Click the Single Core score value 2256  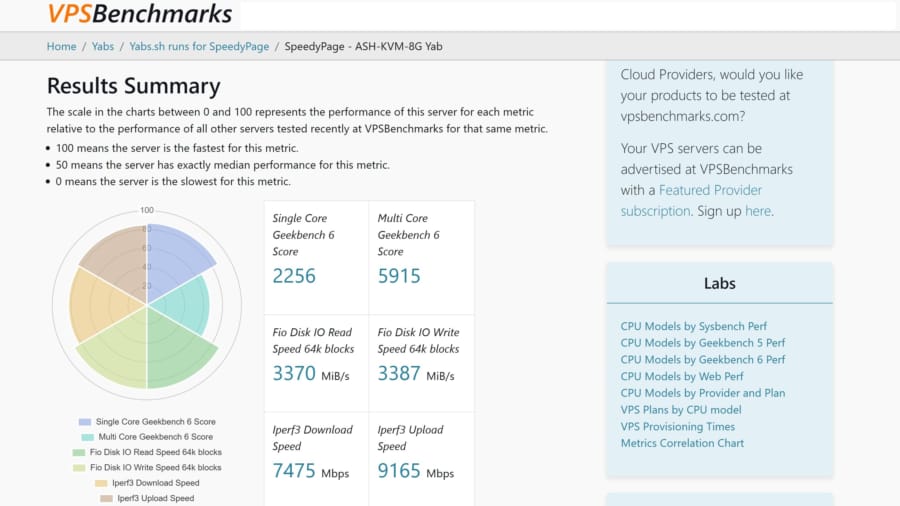[x=294, y=276]
